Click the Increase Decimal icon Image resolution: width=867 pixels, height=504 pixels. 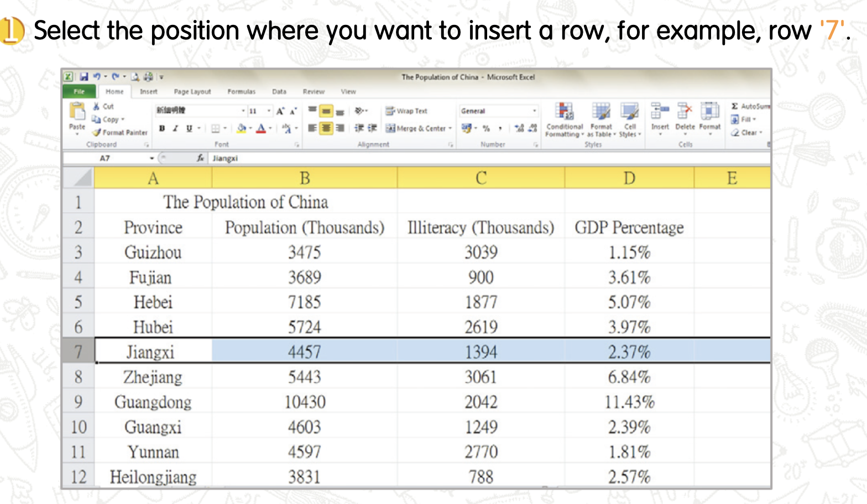pos(519,128)
